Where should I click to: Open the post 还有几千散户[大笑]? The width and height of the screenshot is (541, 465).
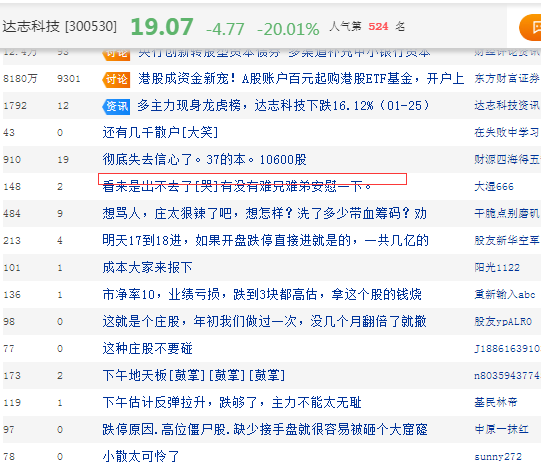pyautogui.click(x=160, y=132)
